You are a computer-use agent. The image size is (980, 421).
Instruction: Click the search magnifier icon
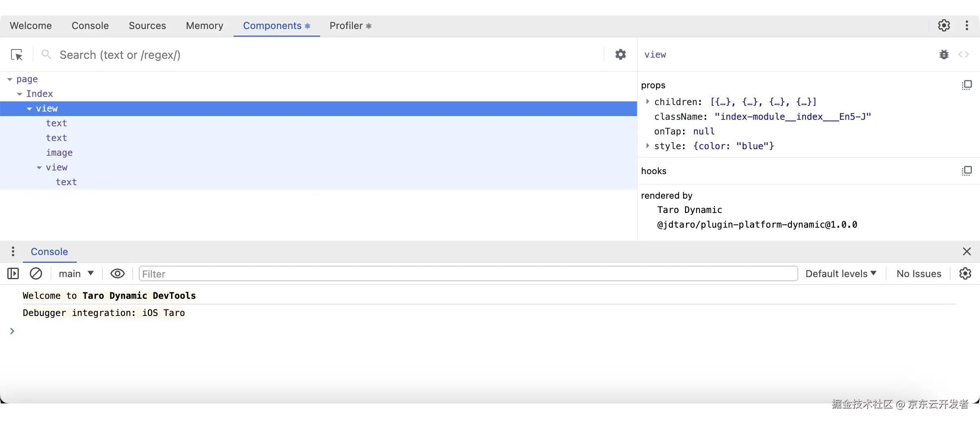coord(46,54)
